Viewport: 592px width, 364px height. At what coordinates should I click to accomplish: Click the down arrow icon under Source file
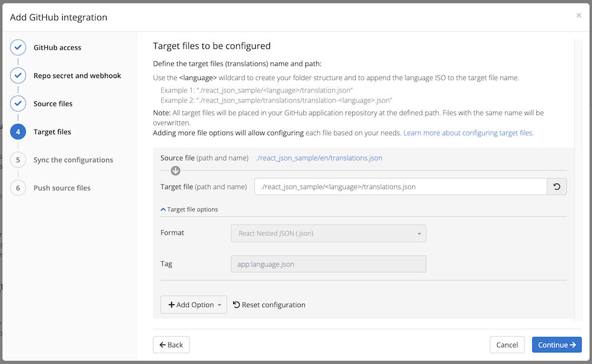pyautogui.click(x=175, y=171)
